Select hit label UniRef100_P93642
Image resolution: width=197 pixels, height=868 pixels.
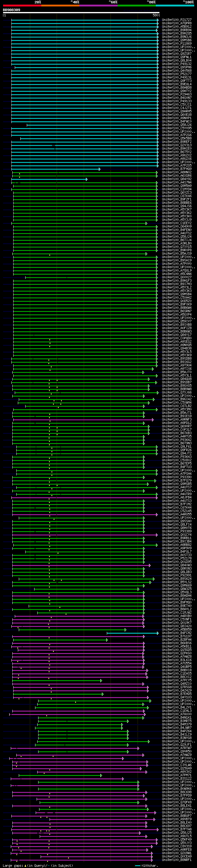pos(177,440)
